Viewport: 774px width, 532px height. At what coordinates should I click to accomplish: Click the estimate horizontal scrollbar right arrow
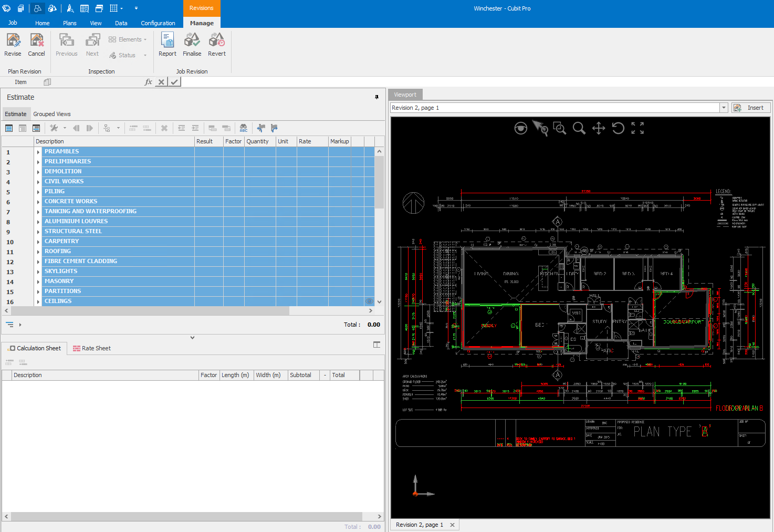tap(370, 311)
